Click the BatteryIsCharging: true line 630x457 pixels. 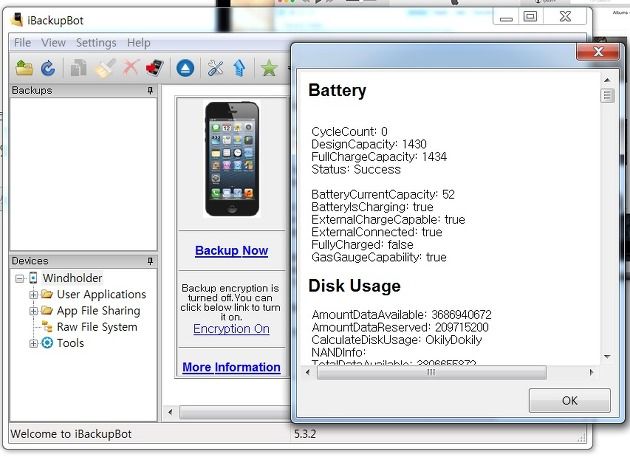(372, 207)
